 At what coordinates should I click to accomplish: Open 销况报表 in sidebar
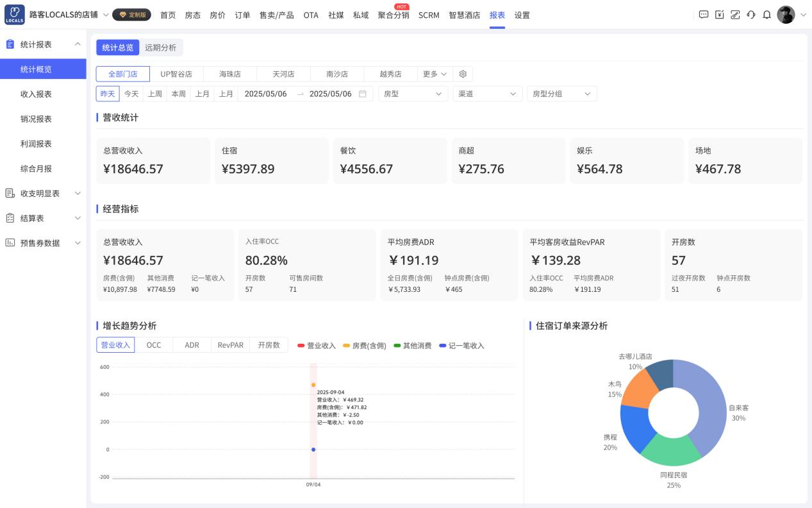[43, 119]
